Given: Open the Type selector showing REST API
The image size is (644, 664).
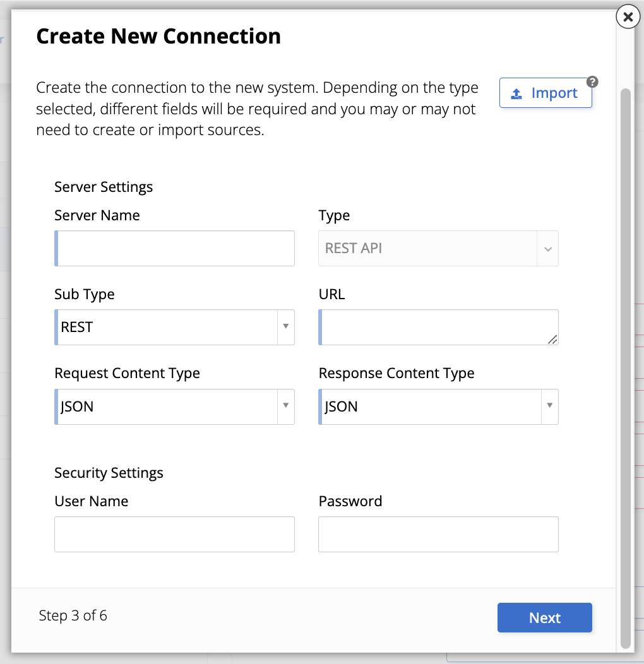Looking at the screenshot, I should point(438,248).
